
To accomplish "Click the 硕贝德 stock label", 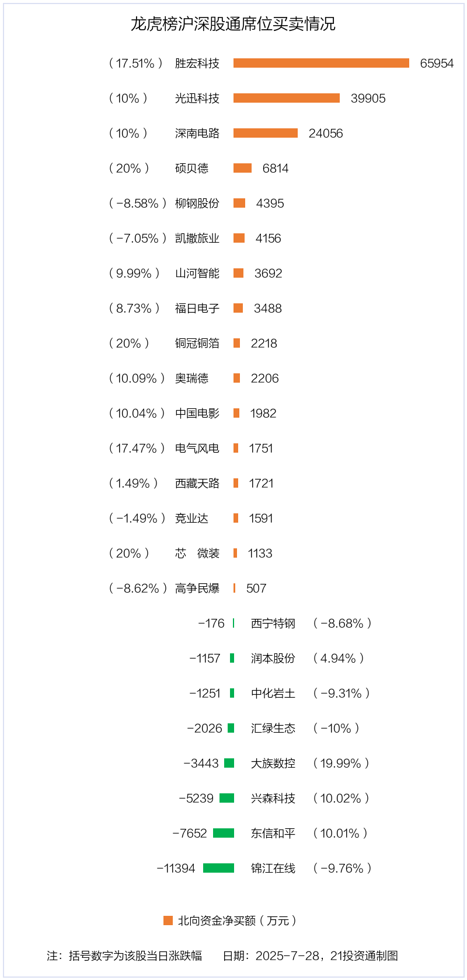I will coord(191,168).
